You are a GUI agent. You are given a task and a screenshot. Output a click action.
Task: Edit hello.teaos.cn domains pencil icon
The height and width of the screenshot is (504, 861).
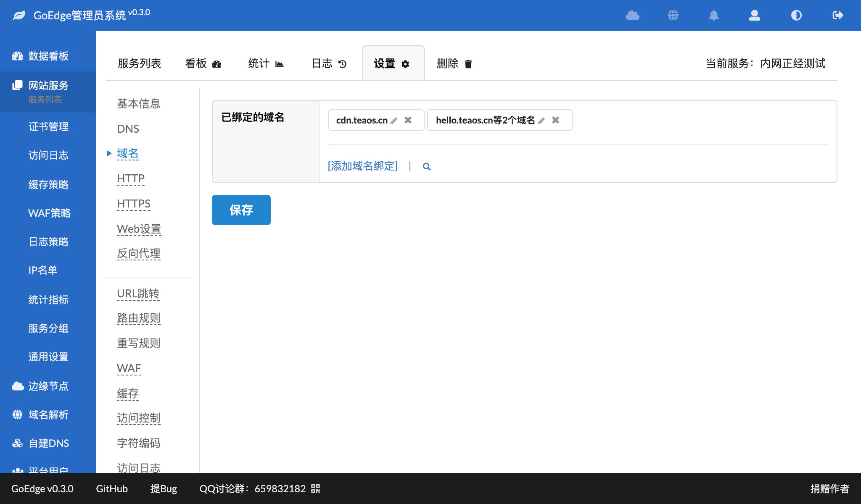pyautogui.click(x=541, y=121)
